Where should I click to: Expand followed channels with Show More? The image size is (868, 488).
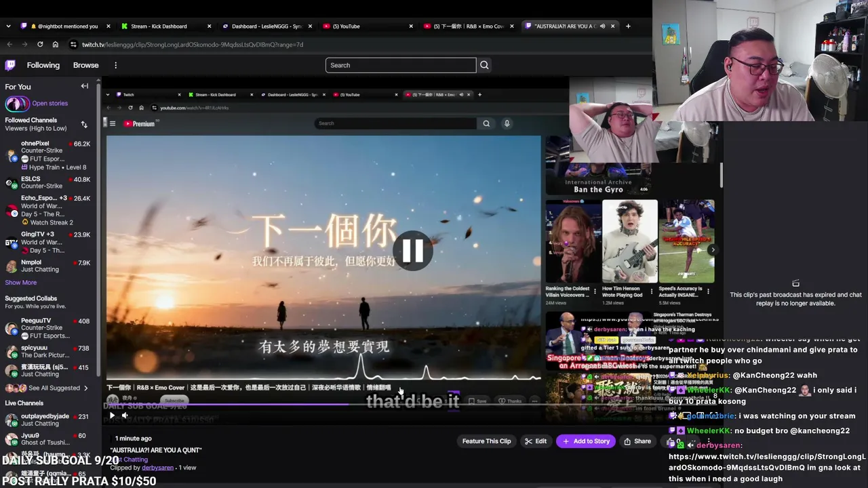point(21,283)
